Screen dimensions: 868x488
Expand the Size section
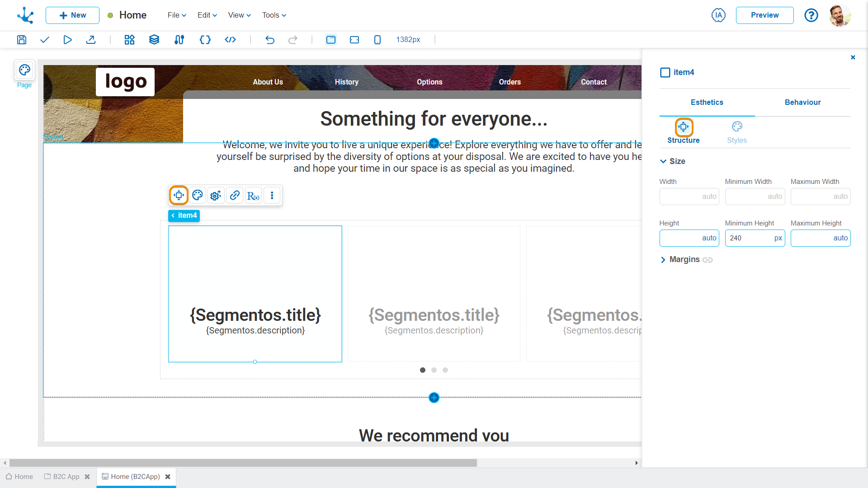point(664,160)
